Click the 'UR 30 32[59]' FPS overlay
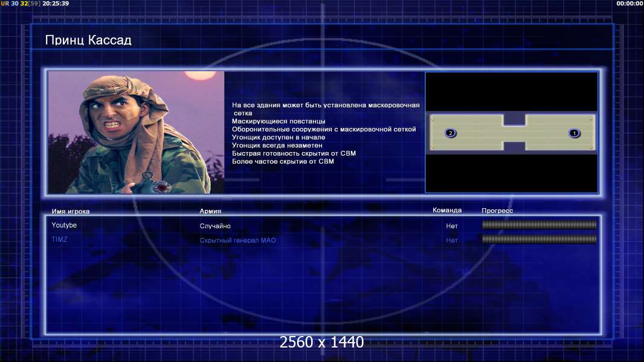The width and height of the screenshot is (644, 362). pyautogui.click(x=21, y=3)
